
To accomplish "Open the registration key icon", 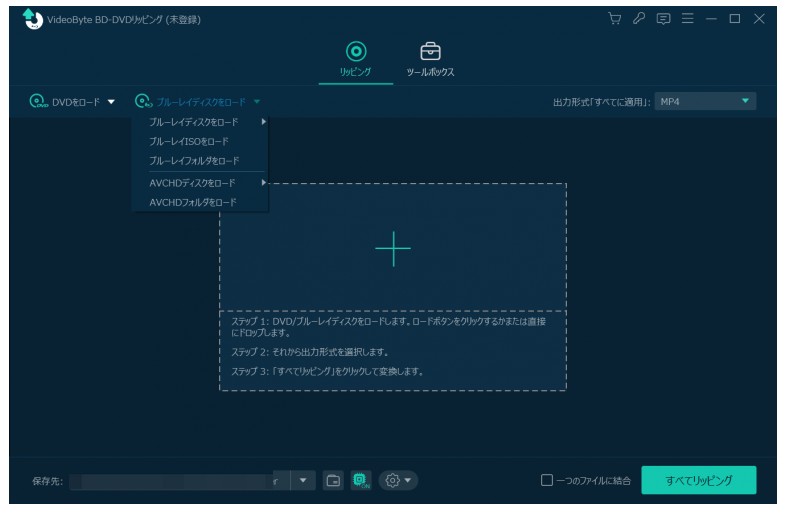I will (x=639, y=19).
